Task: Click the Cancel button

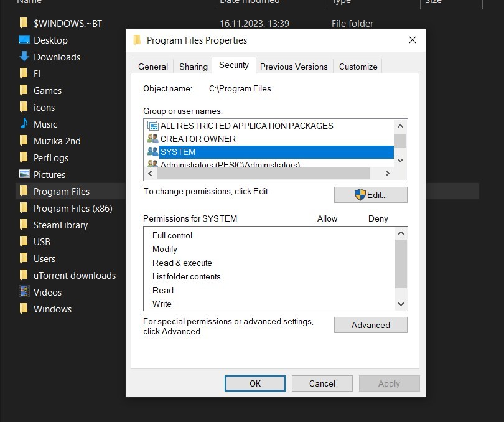Action: [x=322, y=383]
